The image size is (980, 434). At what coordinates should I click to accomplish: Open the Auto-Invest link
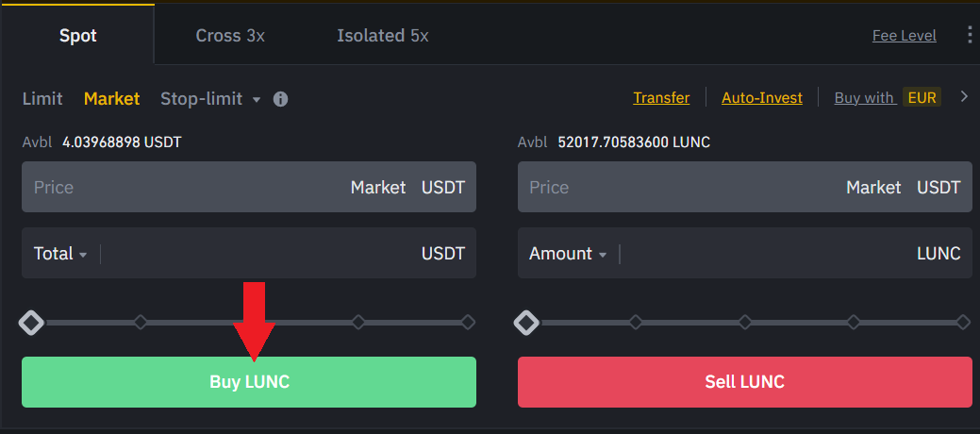point(761,98)
